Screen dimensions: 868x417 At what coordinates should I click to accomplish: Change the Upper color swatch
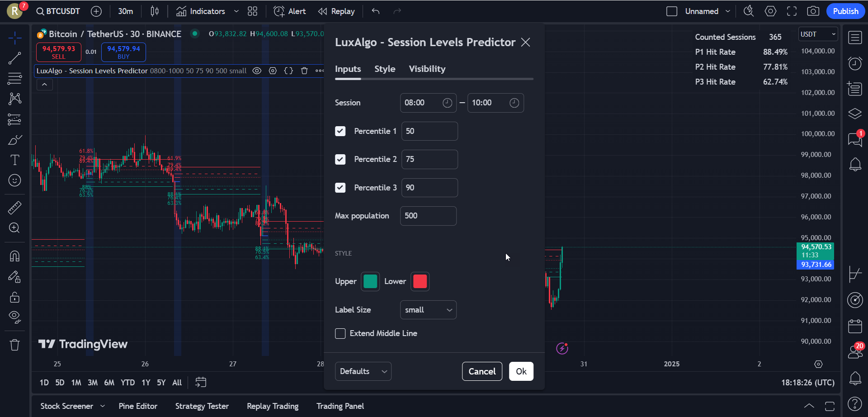(x=370, y=281)
